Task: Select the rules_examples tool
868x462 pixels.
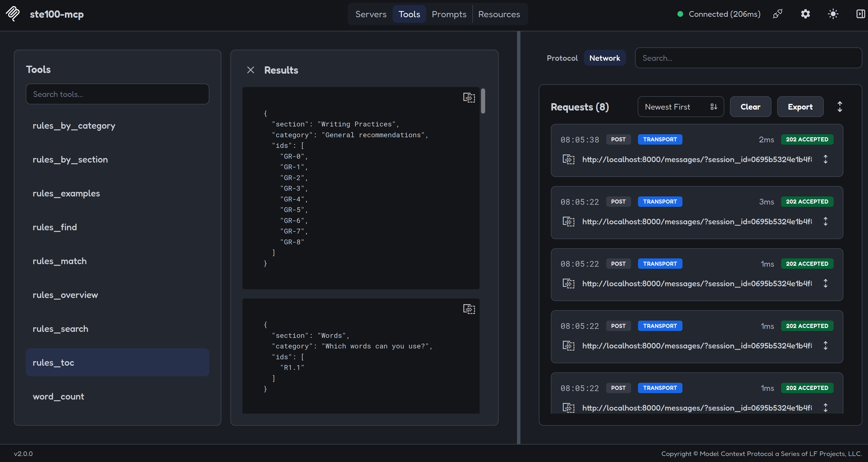Action: [117, 193]
